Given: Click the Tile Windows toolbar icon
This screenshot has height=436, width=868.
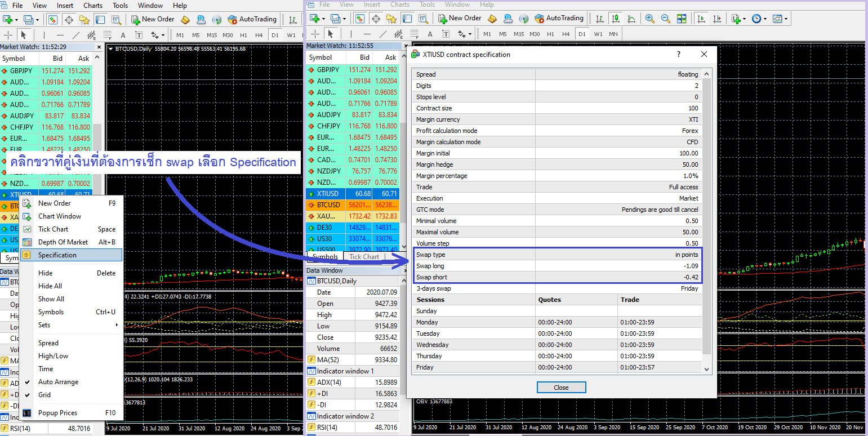Looking at the screenshot, I should 682,19.
